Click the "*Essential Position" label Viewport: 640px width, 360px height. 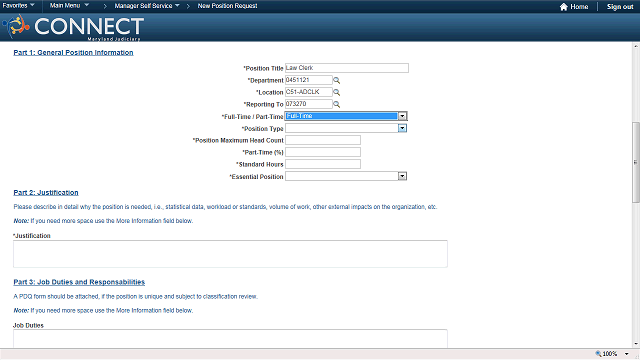pos(256,177)
